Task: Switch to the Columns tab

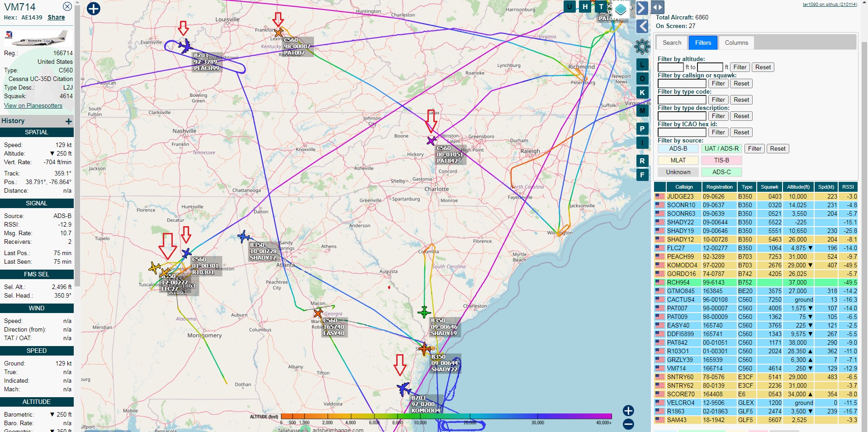Action: (736, 43)
